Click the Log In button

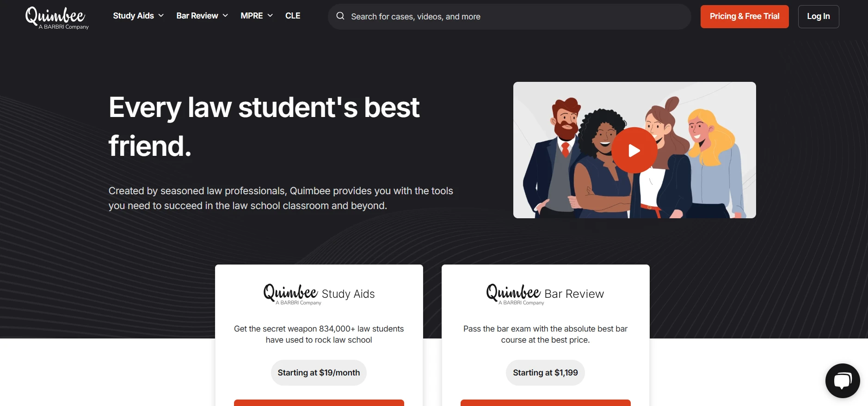(x=819, y=17)
